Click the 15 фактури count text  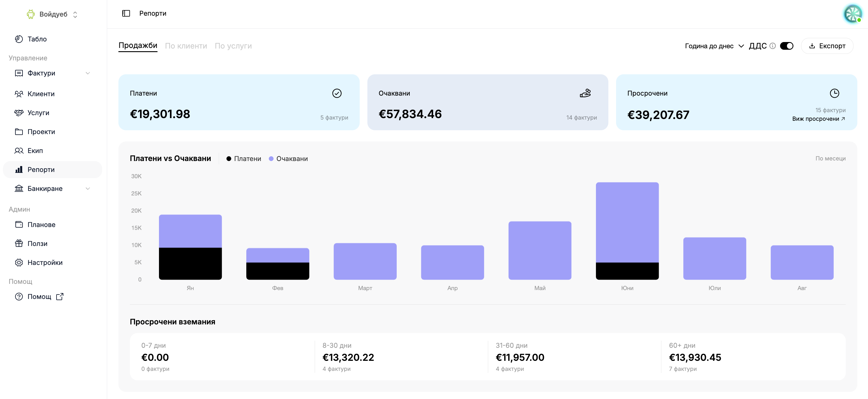tap(830, 110)
